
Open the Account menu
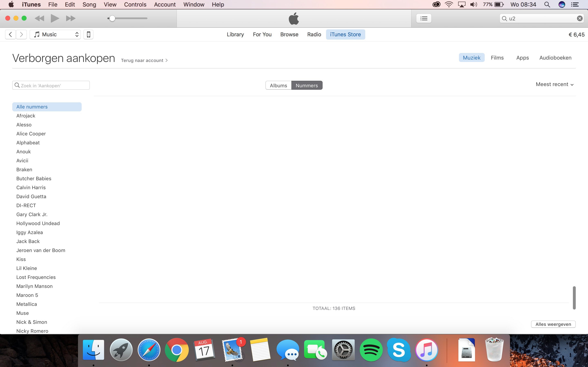tap(165, 5)
